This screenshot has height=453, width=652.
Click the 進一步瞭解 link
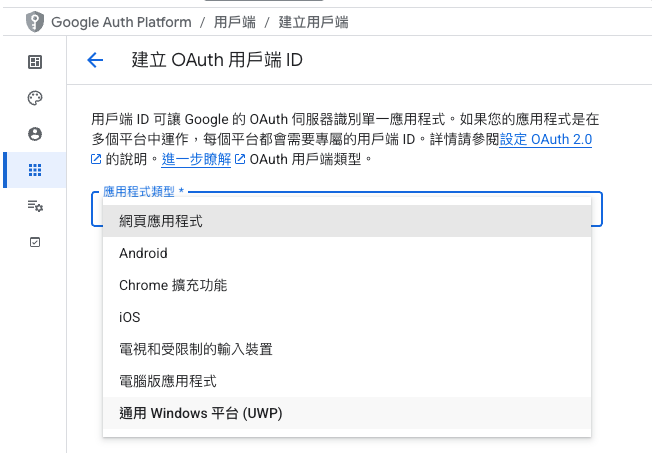click(196, 159)
